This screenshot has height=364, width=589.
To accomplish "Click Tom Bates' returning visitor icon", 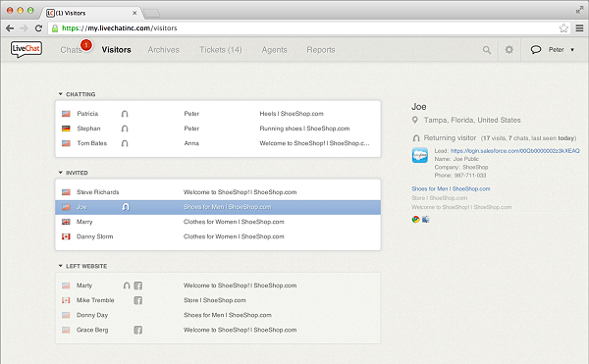I will click(125, 143).
